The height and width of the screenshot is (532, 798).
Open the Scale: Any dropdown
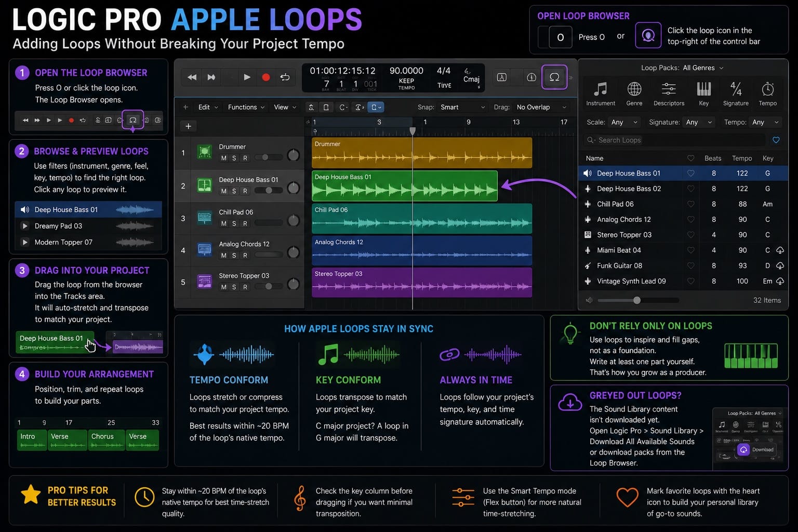pos(624,122)
